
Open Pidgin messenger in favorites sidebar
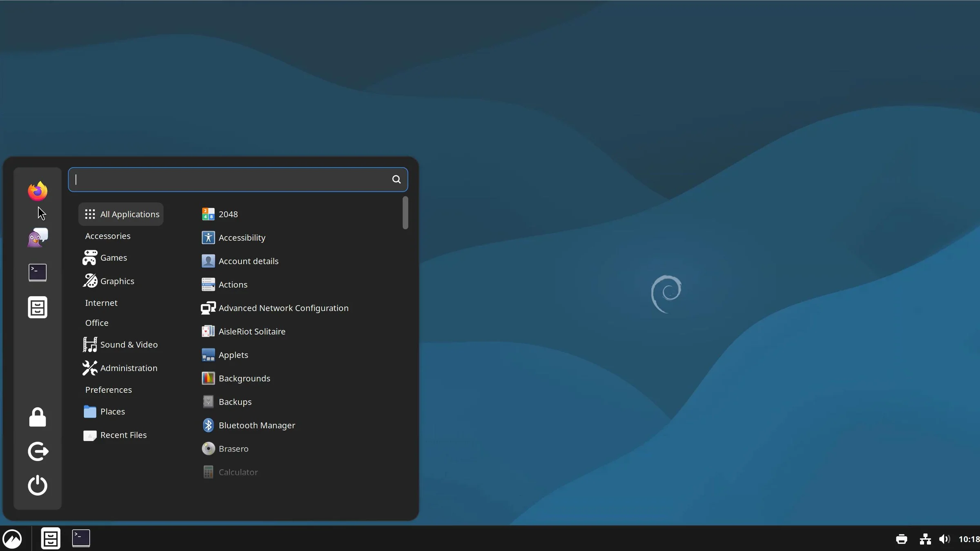click(x=38, y=238)
